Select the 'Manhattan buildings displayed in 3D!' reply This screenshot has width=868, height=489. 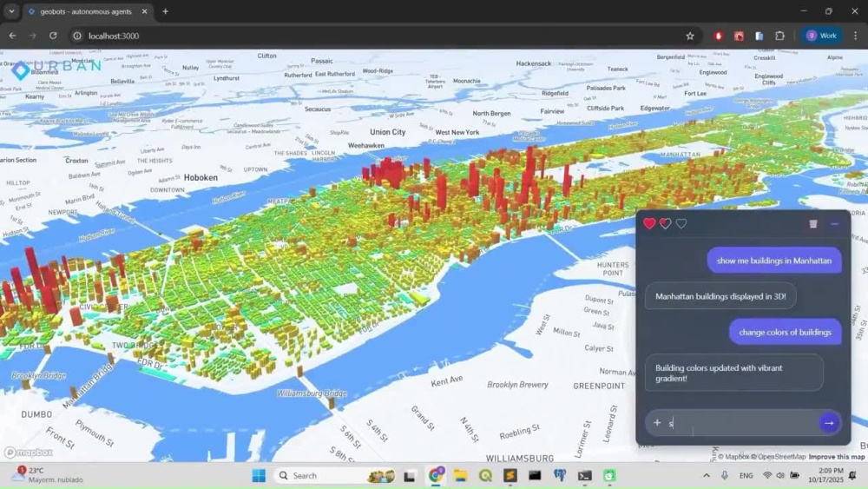(720, 296)
